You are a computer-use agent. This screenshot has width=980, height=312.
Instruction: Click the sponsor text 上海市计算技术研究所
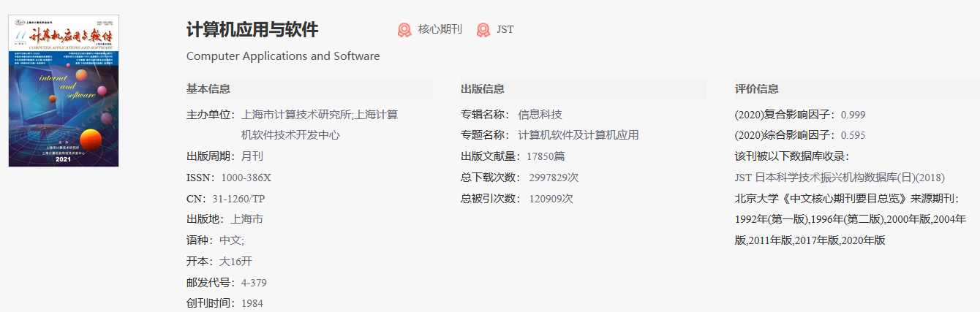296,115
